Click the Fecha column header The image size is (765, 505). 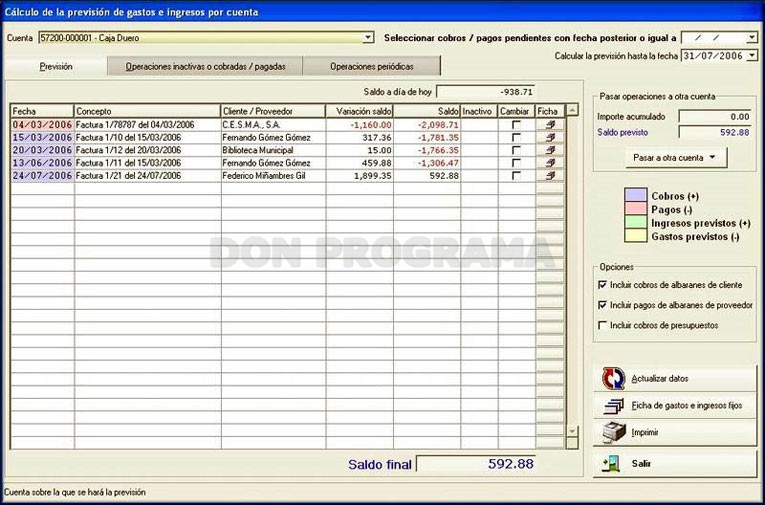[42, 111]
